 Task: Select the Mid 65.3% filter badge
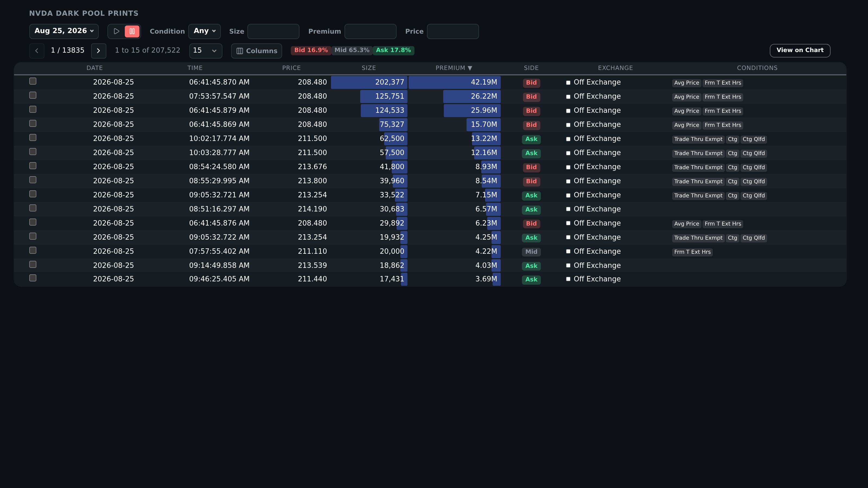(x=352, y=50)
